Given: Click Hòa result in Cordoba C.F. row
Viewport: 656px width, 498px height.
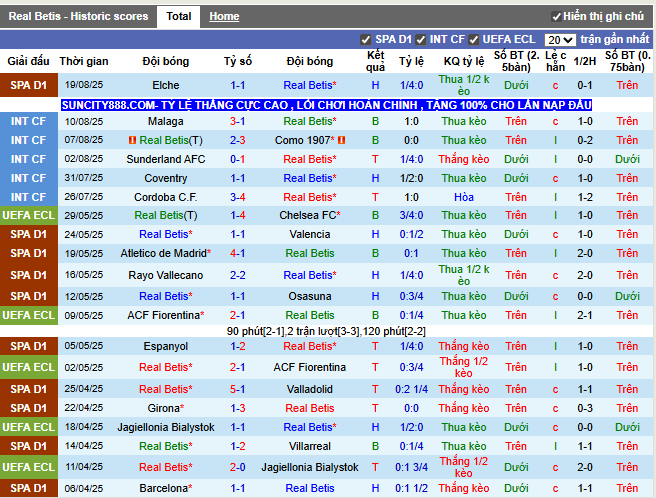Looking at the screenshot, I should tap(464, 197).
